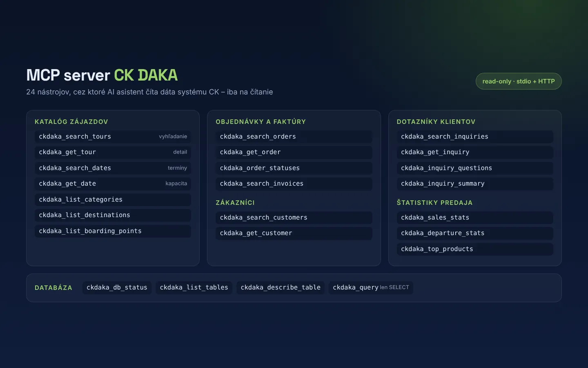This screenshot has width=588, height=368.
Task: Click the ckdaka_get_order entry
Action: (294, 152)
